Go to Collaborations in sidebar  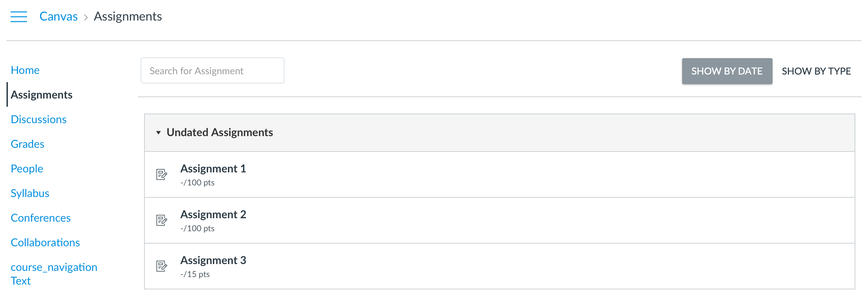(x=45, y=243)
